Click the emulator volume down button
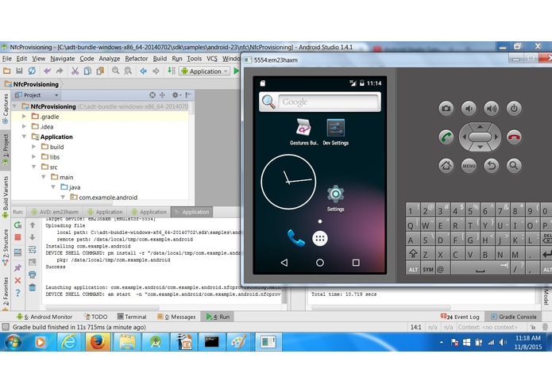552x392 pixels. click(469, 108)
